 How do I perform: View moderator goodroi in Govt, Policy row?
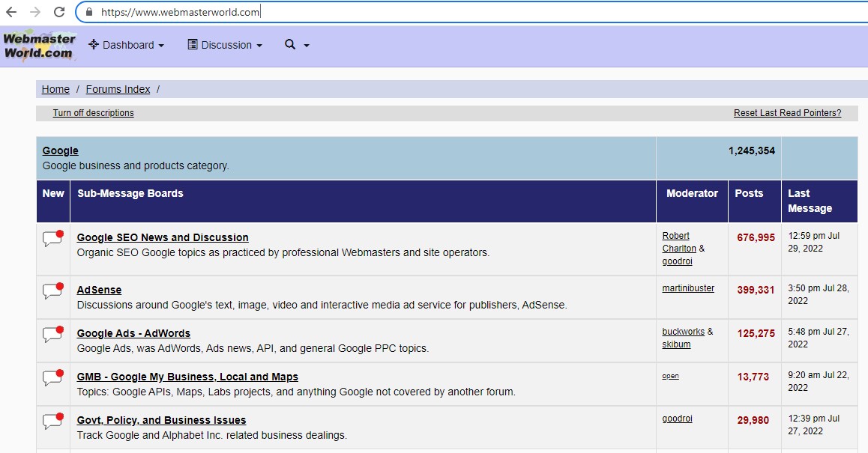point(677,419)
